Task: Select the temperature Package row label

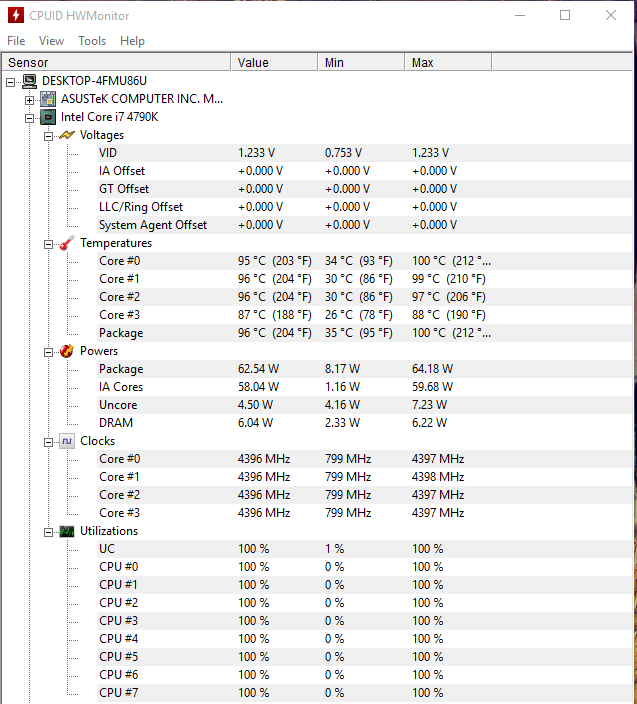Action: (x=121, y=333)
